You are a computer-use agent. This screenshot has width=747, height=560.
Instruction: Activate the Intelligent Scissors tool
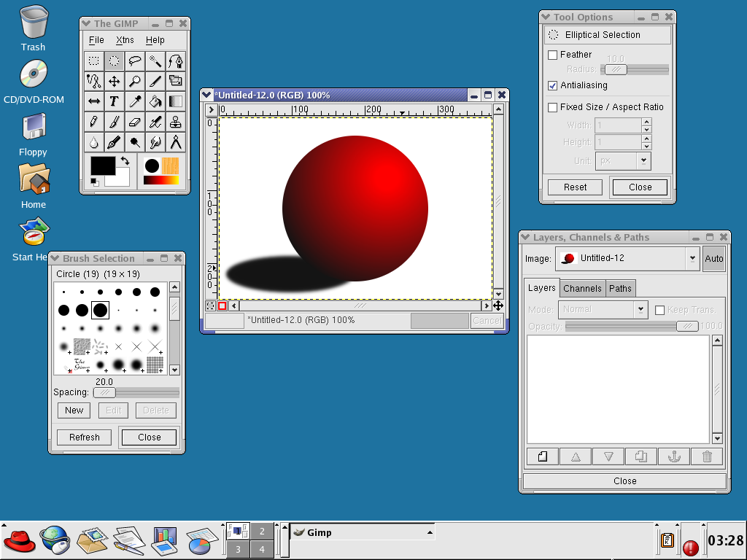point(94,82)
